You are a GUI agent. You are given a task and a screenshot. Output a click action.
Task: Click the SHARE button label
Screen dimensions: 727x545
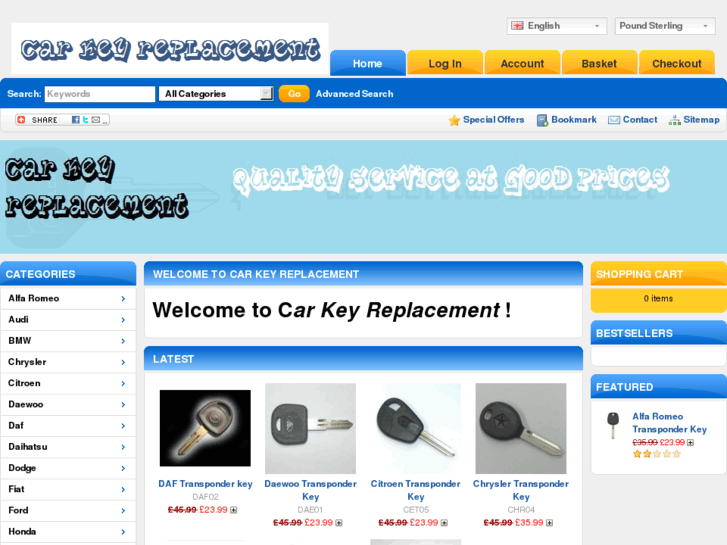point(45,120)
